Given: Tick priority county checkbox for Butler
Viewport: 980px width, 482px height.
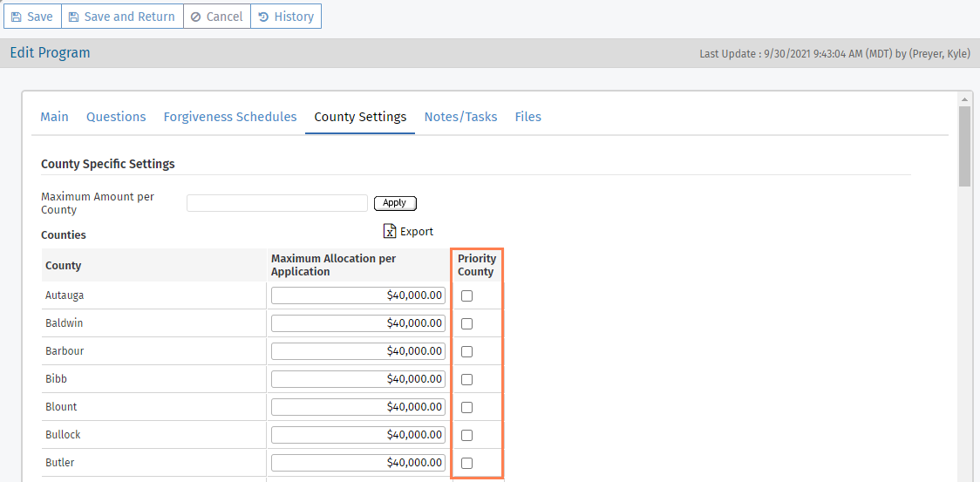Looking at the screenshot, I should click(467, 464).
